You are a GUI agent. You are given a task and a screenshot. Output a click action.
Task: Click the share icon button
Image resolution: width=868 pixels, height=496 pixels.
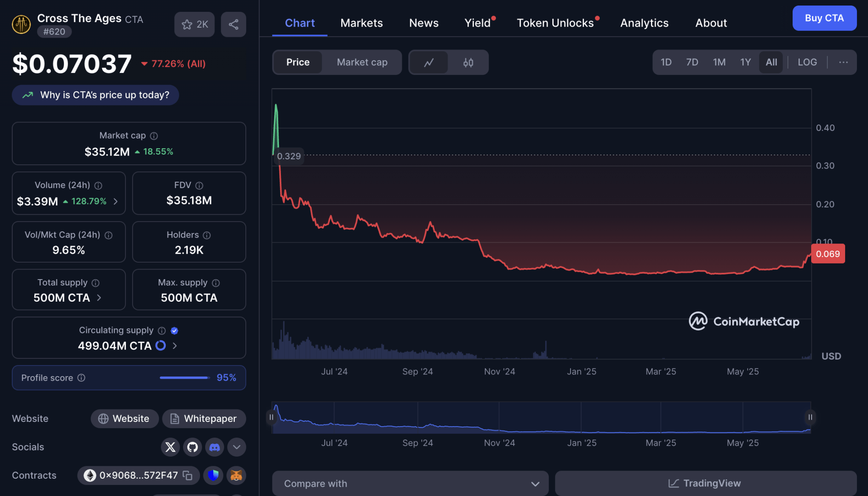(234, 24)
